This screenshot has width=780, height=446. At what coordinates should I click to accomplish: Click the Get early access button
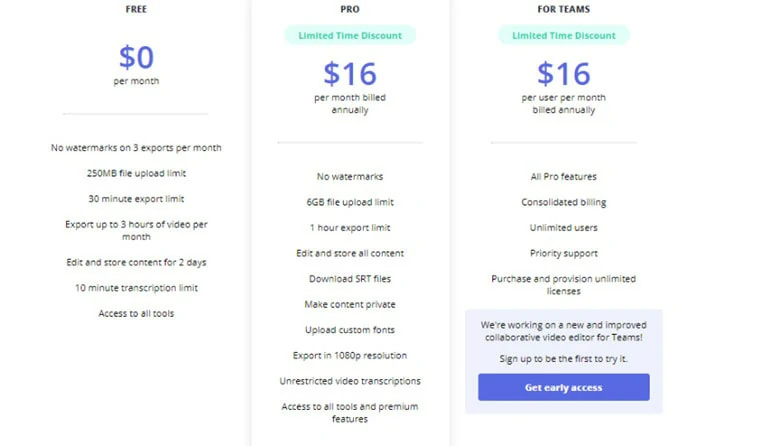(564, 387)
